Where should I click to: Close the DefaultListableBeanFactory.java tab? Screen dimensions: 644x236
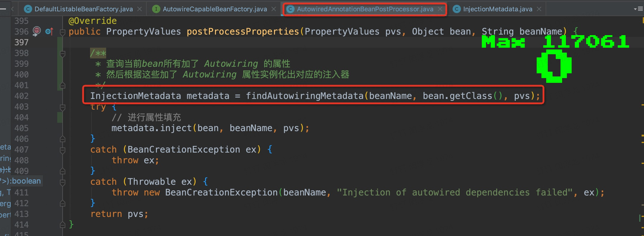[140, 9]
